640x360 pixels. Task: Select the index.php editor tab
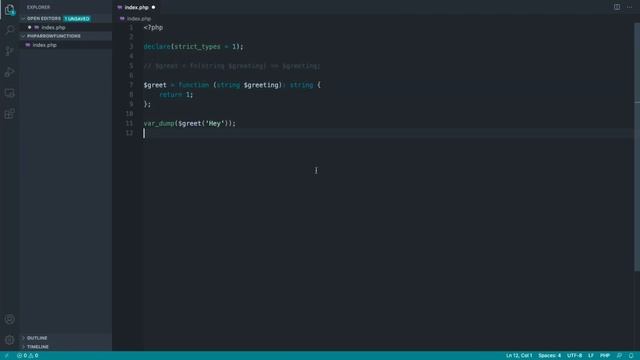click(136, 7)
